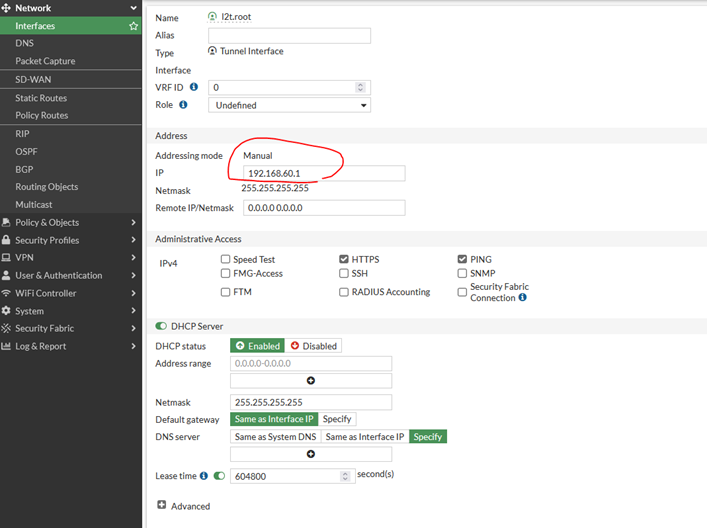Open the Role dropdown showing Undefined
The image size is (707, 528).
289,105
